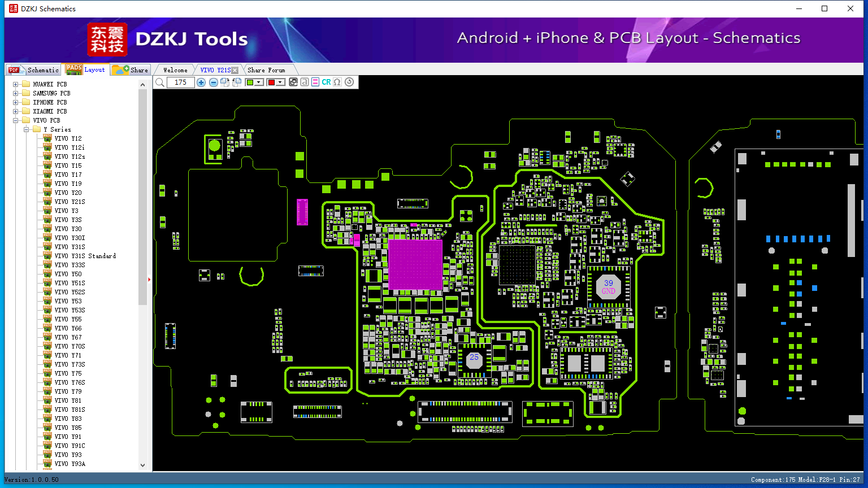The width and height of the screenshot is (868, 488).
Task: Click the DZKJ red logo in banner
Action: point(107,40)
